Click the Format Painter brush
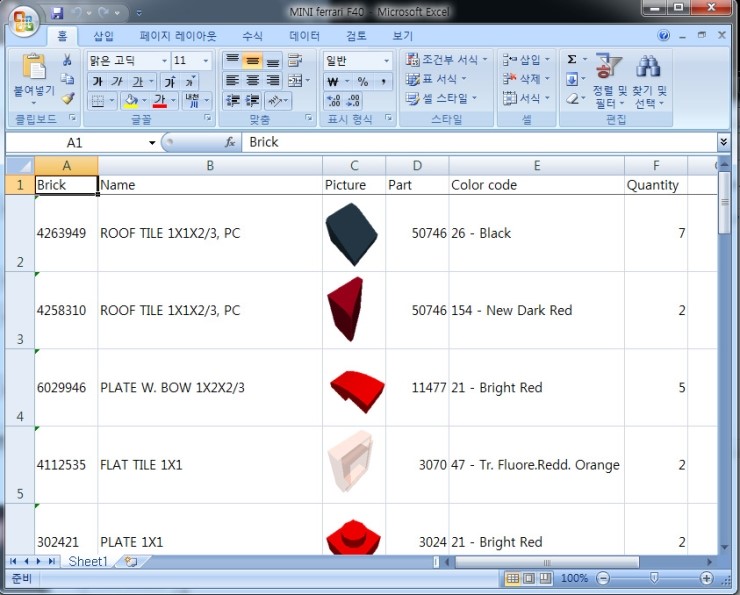This screenshot has height=595, width=740. point(67,99)
